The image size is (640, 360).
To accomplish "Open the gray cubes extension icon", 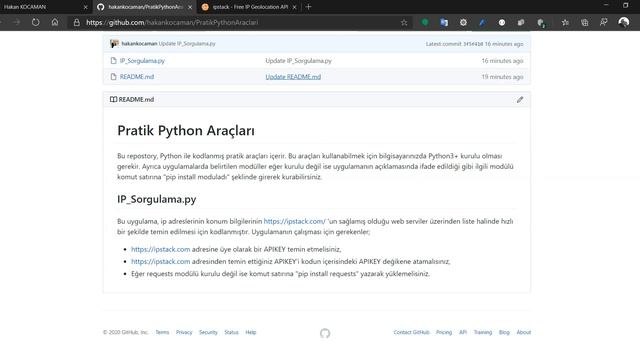I will click(x=521, y=22).
